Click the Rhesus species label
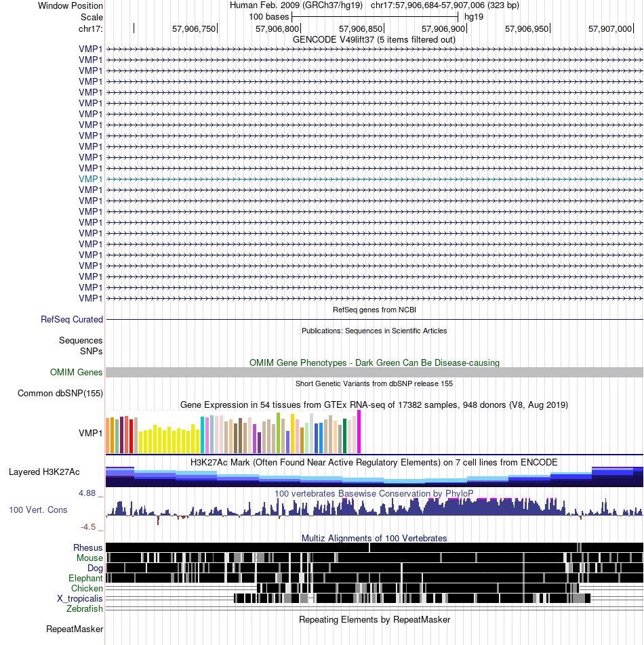The image size is (644, 645). 87,548
